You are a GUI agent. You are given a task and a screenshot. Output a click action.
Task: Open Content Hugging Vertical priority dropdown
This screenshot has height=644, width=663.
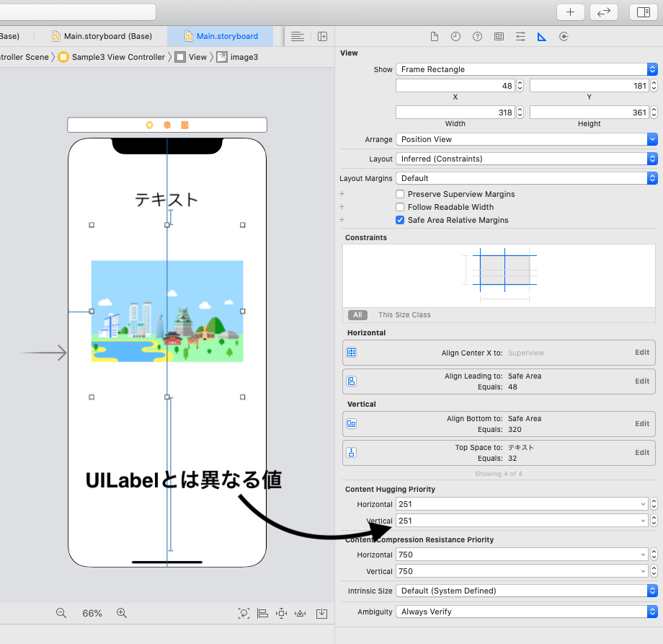coord(643,521)
